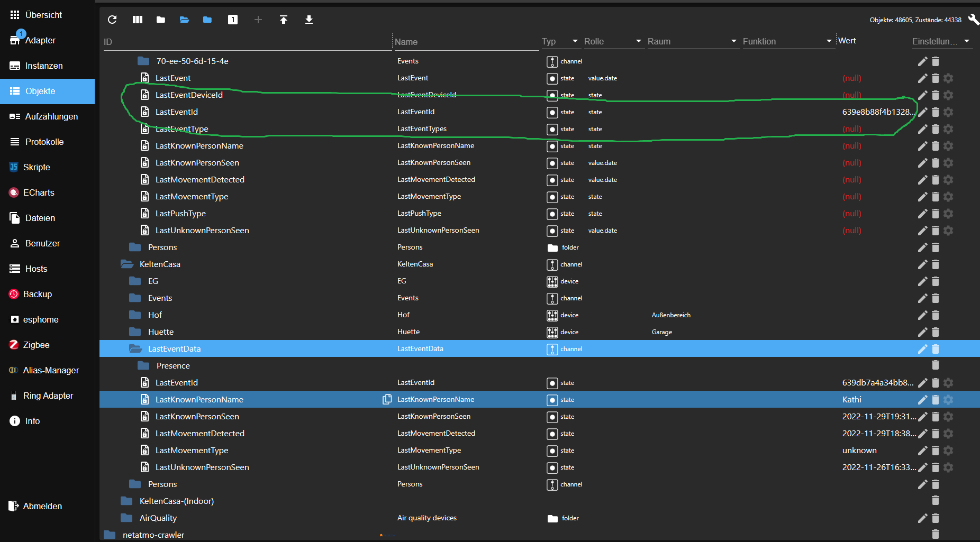The width and height of the screenshot is (980, 542).
Task: Open the Einstellungen column dropdown
Action: [968, 41]
